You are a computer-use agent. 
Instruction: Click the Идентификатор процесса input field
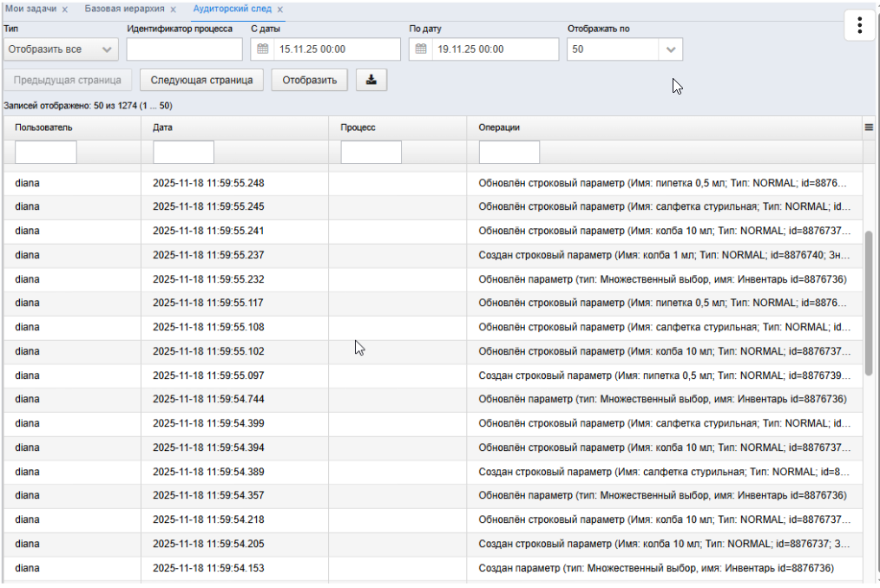[184, 49]
